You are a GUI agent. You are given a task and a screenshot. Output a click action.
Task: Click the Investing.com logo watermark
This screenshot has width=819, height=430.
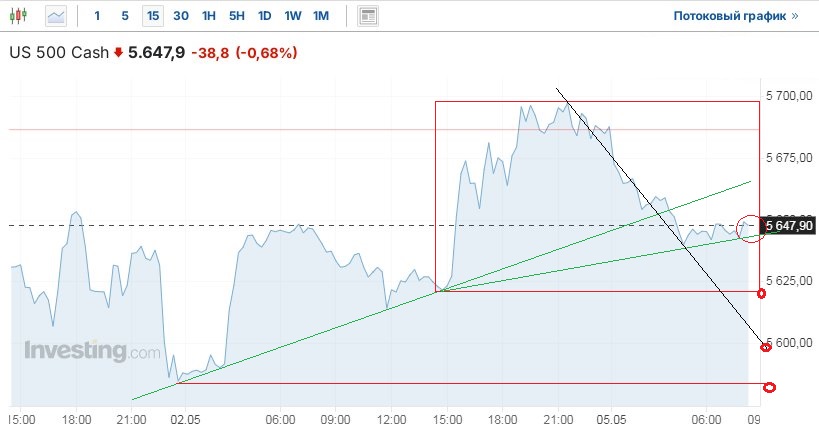click(x=92, y=351)
